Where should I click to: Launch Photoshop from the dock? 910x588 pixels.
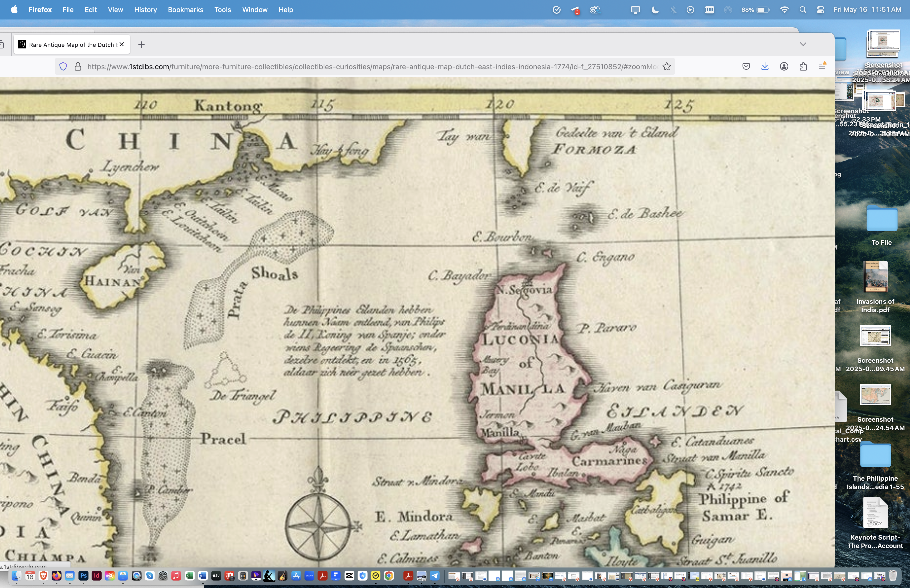pyautogui.click(x=83, y=576)
